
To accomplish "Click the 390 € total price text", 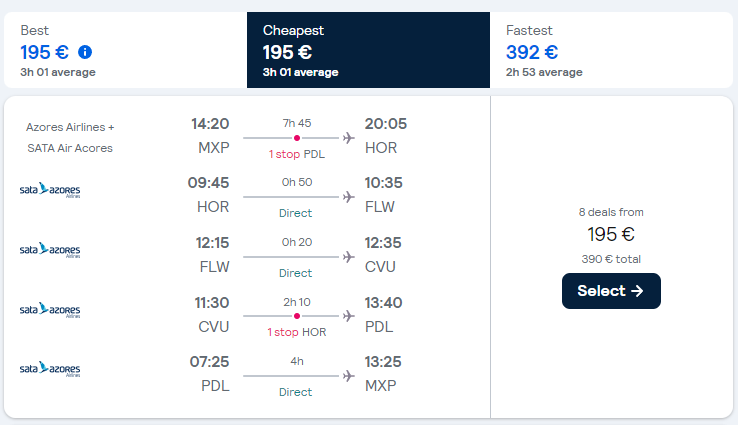I will coord(611,259).
